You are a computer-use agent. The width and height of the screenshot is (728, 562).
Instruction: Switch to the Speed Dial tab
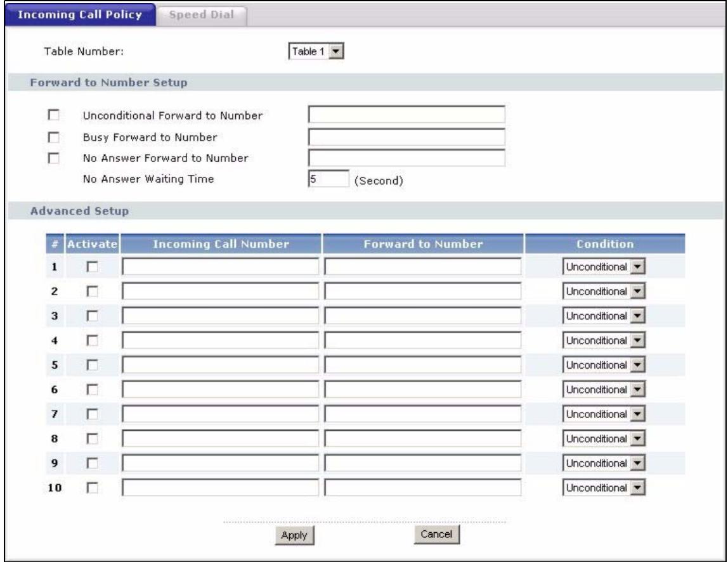[201, 15]
